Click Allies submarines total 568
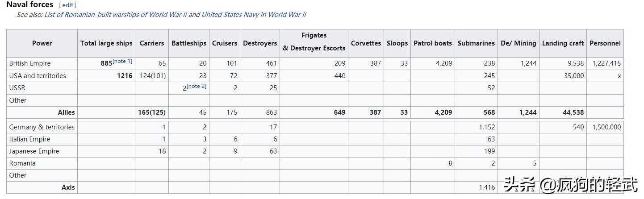This screenshot has width=644, height=199. (489, 112)
